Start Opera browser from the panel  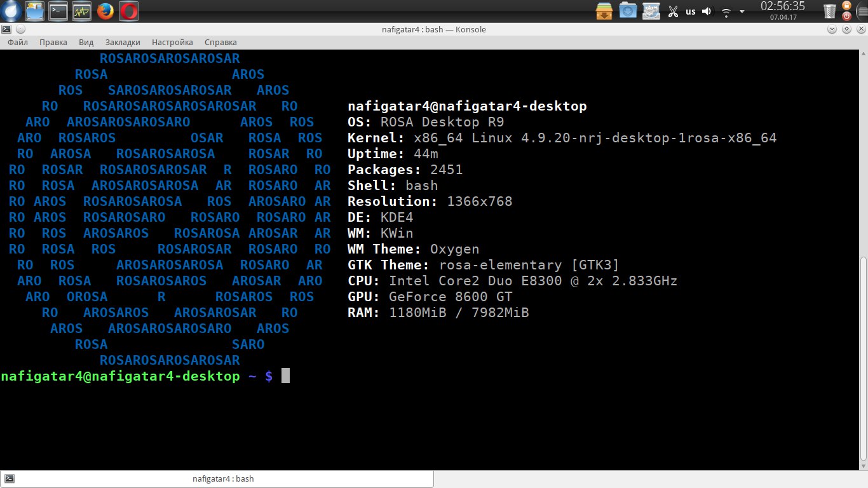pyautogui.click(x=129, y=11)
